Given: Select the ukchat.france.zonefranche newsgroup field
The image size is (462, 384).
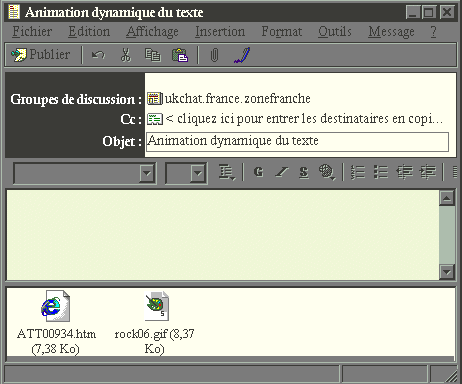Looking at the screenshot, I should click(x=238, y=99).
